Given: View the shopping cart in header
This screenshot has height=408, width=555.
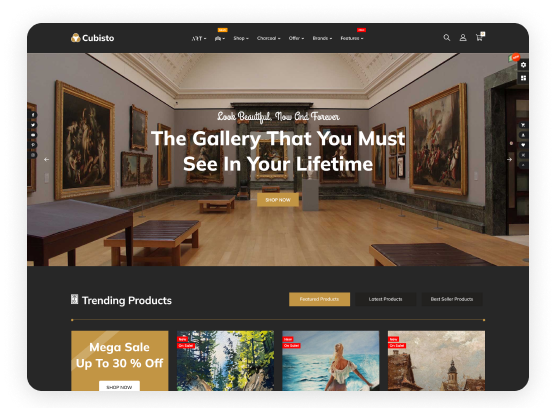Looking at the screenshot, I should coord(480,37).
